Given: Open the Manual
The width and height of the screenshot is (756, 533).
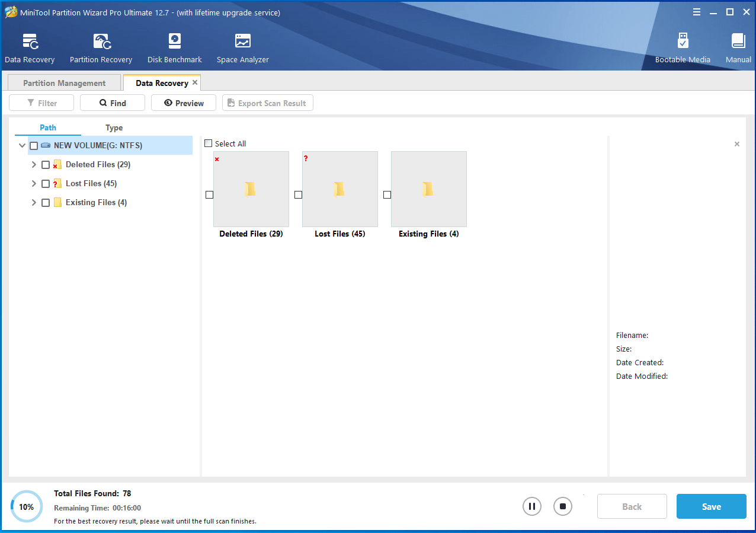Looking at the screenshot, I should 738,42.
